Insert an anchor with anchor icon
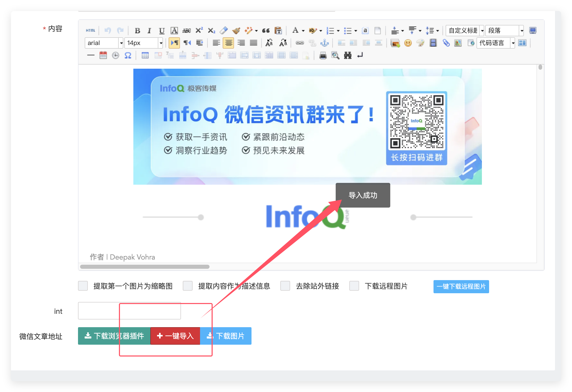572x392 pixels. click(x=324, y=43)
